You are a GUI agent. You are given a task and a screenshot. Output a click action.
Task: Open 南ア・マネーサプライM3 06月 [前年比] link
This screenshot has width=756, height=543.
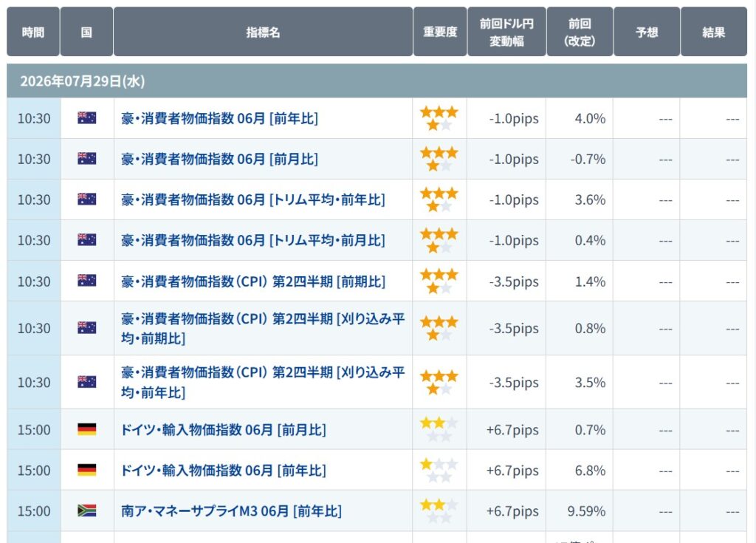click(x=231, y=510)
